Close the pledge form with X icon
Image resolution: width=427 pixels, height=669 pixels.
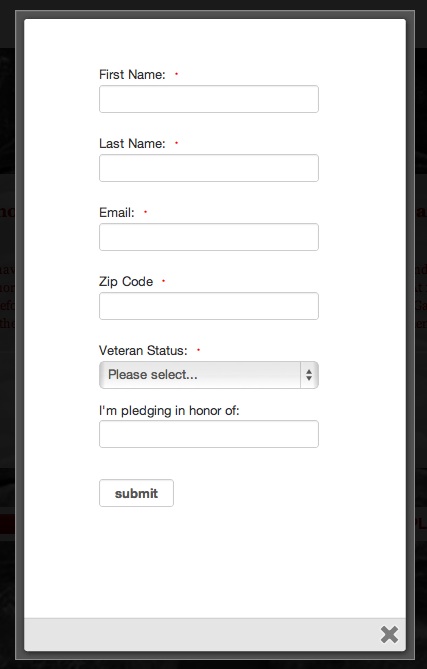(389, 634)
